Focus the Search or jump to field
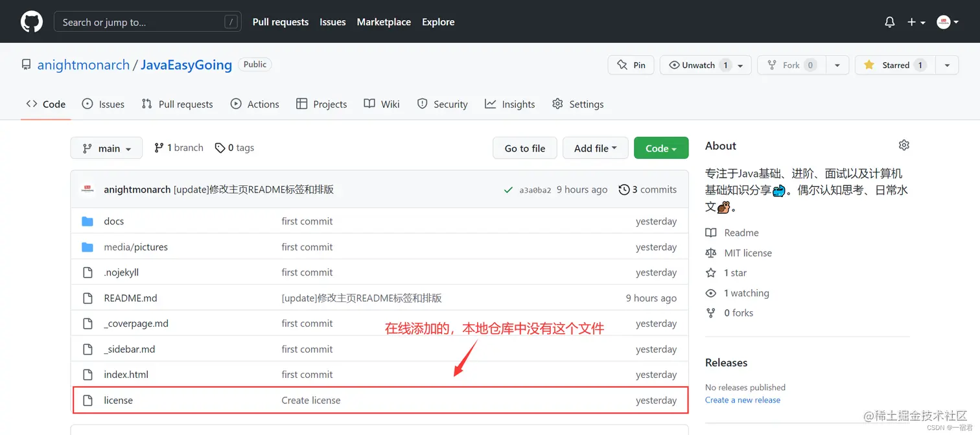 [148, 22]
